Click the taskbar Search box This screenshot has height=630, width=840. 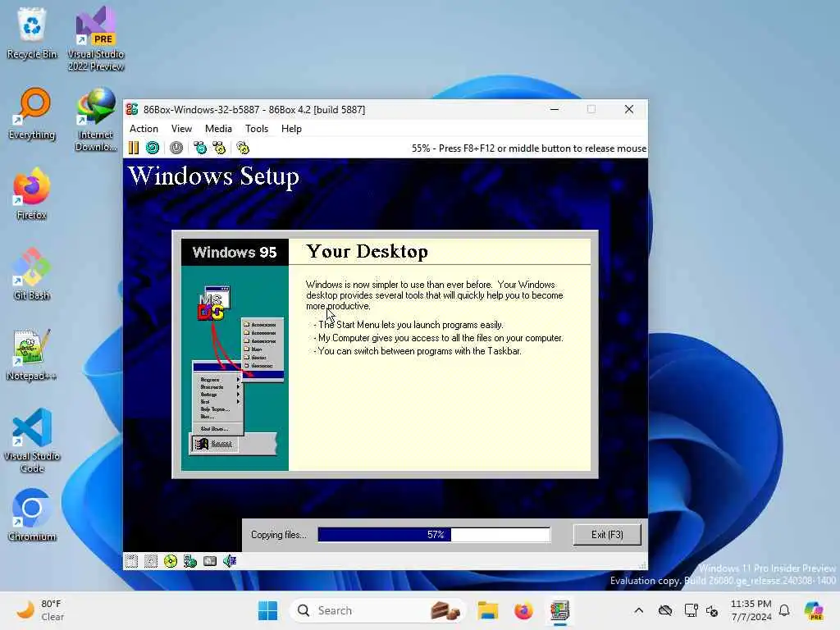tap(377, 610)
